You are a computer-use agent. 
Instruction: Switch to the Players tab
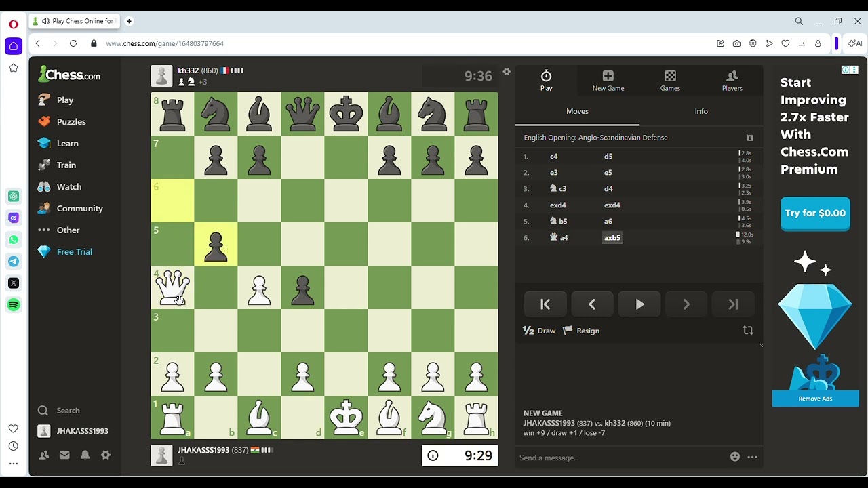point(732,80)
